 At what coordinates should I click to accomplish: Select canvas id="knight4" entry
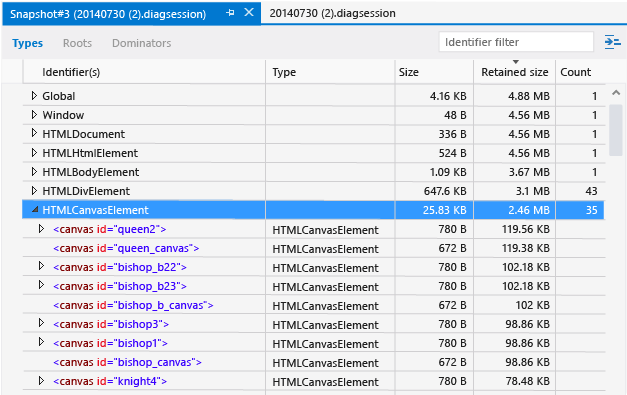[x=110, y=381]
